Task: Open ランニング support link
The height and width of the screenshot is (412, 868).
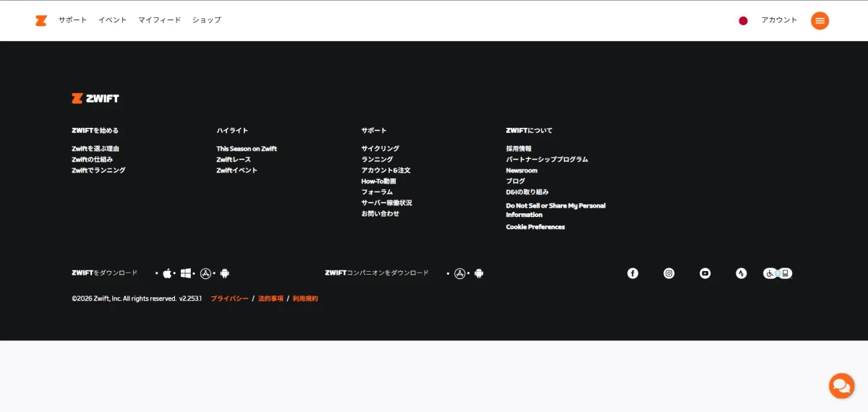Action: pos(378,160)
